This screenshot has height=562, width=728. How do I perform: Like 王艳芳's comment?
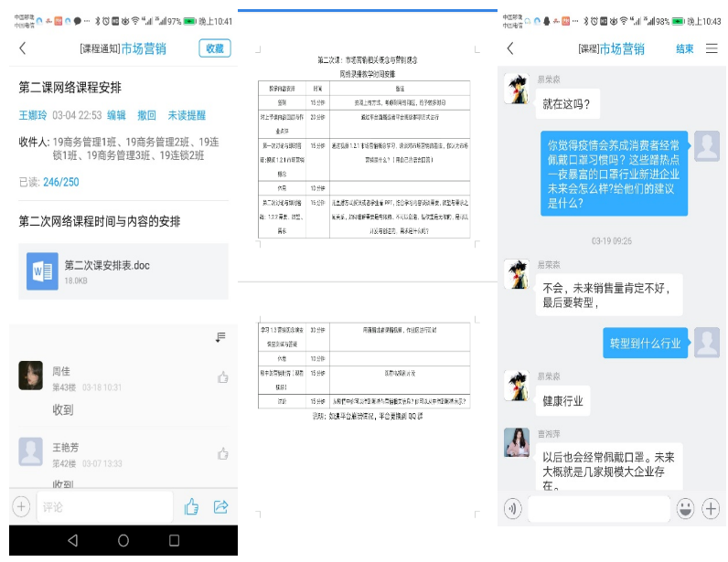[x=222, y=454]
